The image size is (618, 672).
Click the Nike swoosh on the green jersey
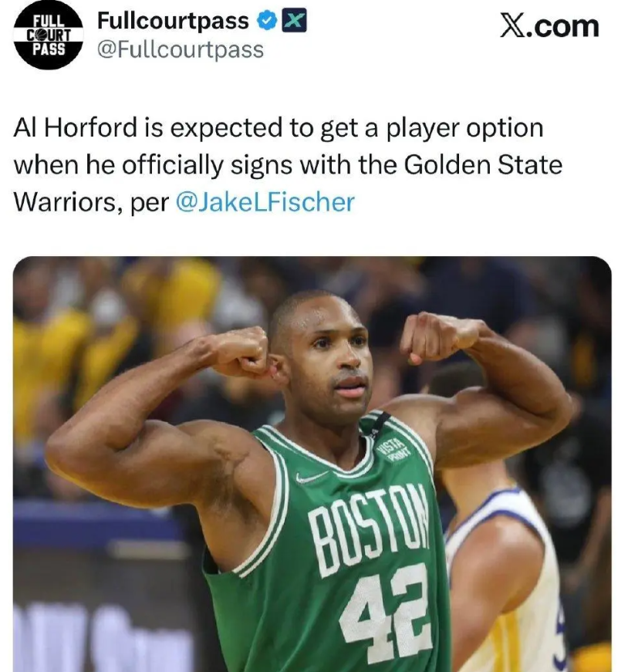click(x=311, y=478)
